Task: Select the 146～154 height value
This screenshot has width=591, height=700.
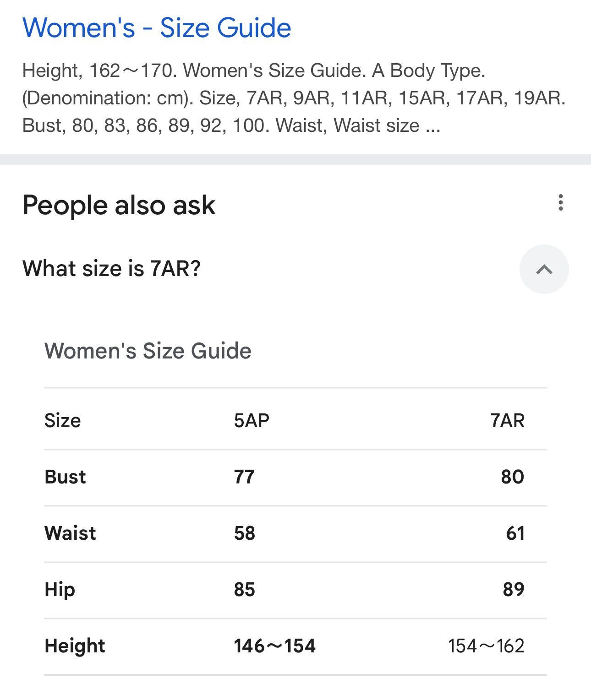Action: [274, 646]
